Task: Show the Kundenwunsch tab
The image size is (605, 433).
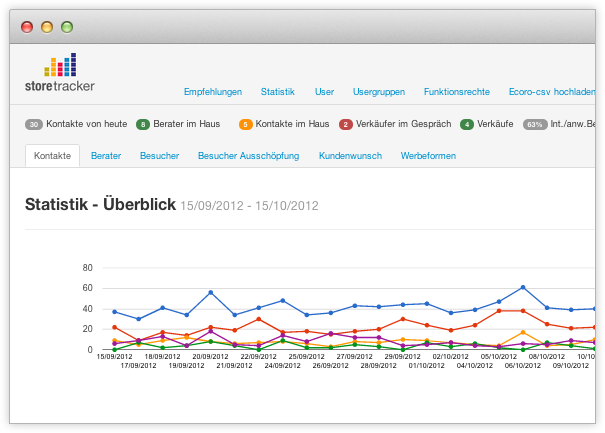Action: click(350, 156)
